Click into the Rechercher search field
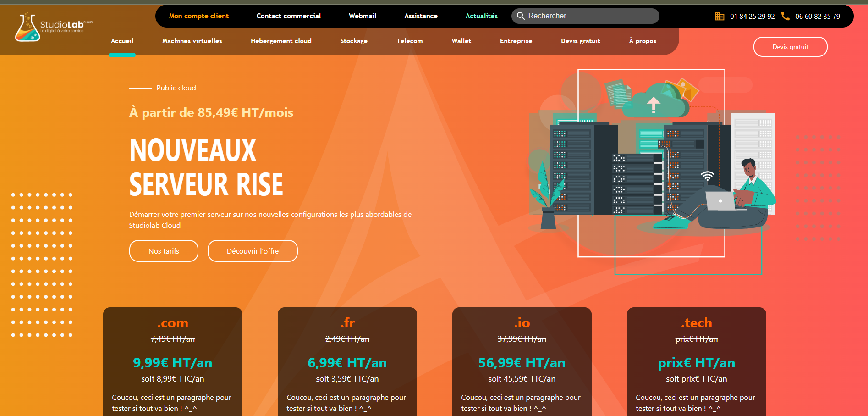 [x=591, y=16]
